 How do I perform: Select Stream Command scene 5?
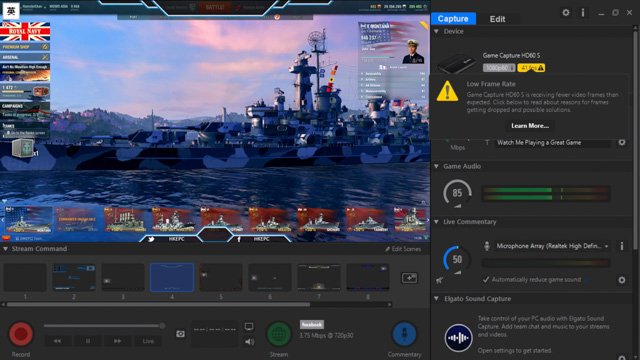[221, 278]
